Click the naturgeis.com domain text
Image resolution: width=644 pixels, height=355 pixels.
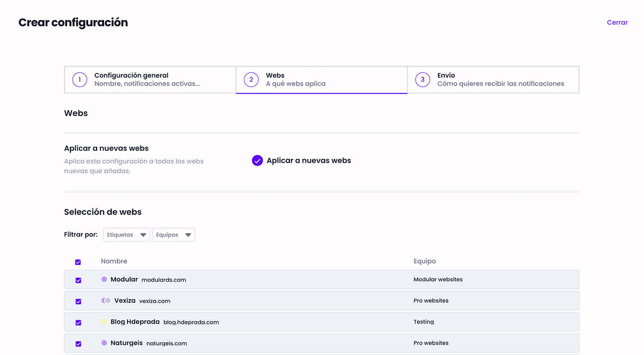[167, 343]
